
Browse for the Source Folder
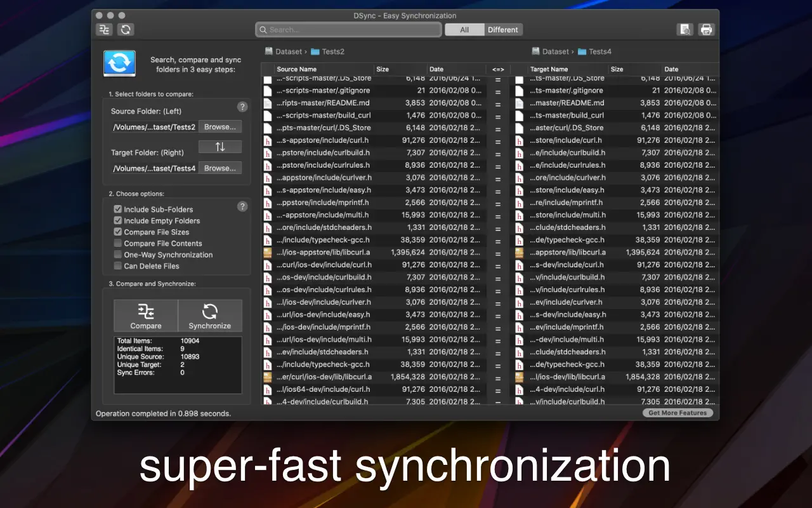tap(220, 127)
